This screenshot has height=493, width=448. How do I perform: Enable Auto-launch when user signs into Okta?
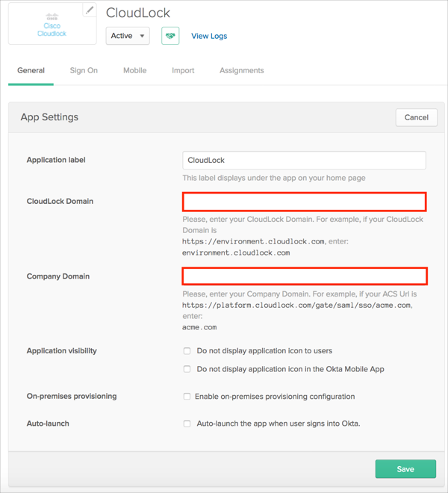187,424
